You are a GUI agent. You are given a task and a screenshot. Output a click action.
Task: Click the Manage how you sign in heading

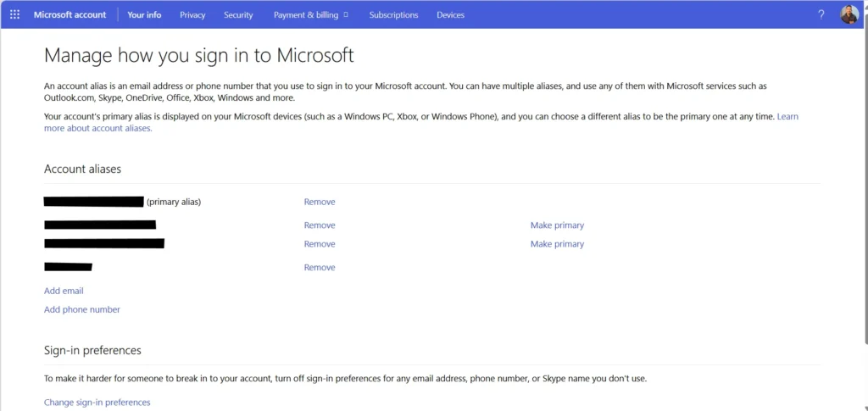pos(198,55)
